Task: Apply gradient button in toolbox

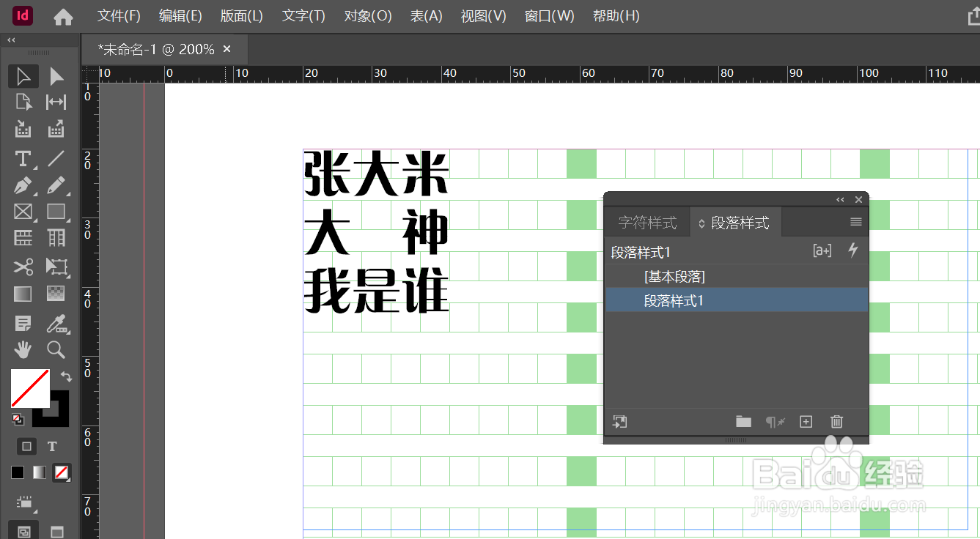Action: coord(40,472)
